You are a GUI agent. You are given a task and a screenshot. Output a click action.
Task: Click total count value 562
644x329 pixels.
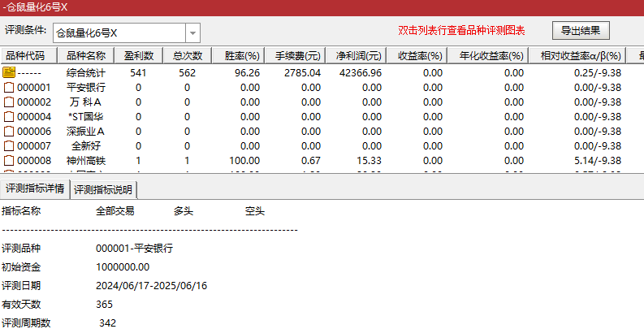[188, 73]
